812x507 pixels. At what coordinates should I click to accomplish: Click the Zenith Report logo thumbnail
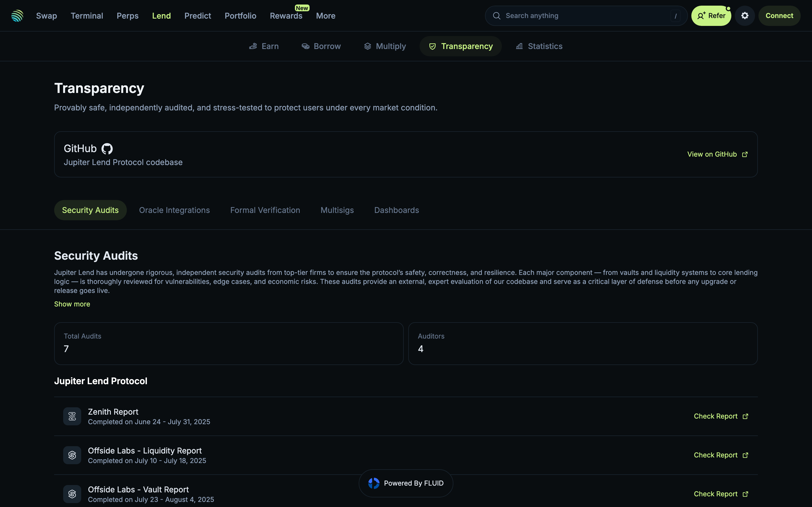point(72,416)
